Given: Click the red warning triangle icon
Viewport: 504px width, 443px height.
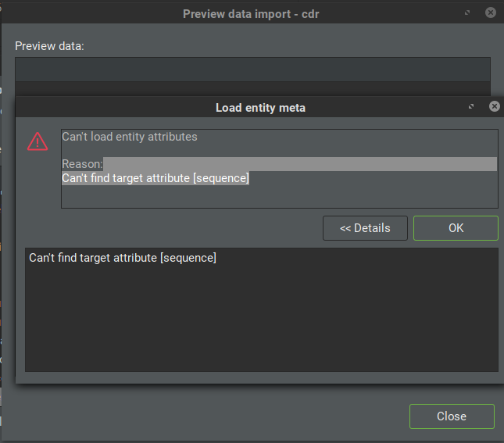Looking at the screenshot, I should (x=38, y=141).
